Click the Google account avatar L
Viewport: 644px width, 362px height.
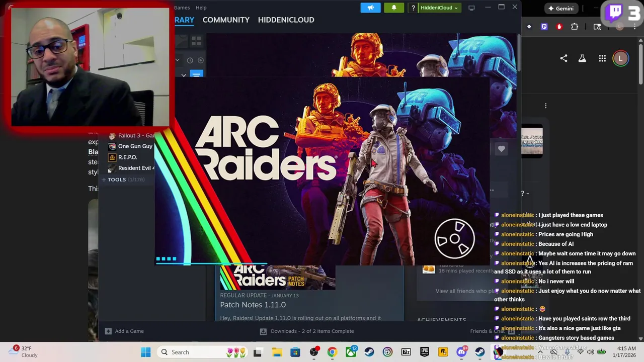coord(620,58)
